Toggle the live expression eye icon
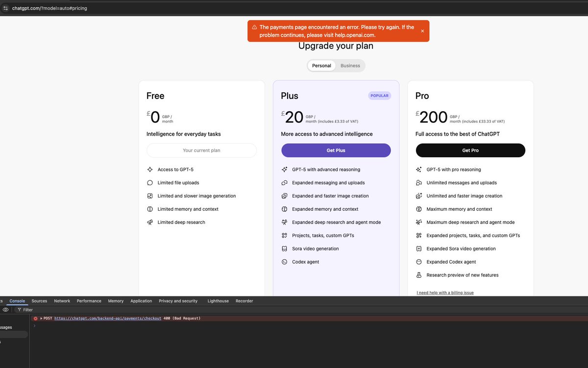Viewport: 588px width, 368px height. tap(5, 310)
